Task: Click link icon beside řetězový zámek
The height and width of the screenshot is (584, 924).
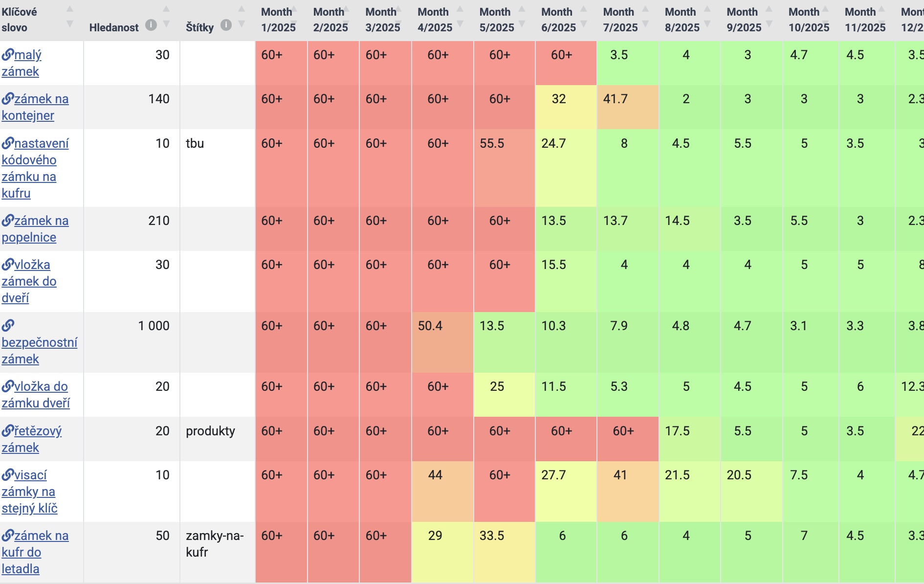Action: pyautogui.click(x=7, y=431)
